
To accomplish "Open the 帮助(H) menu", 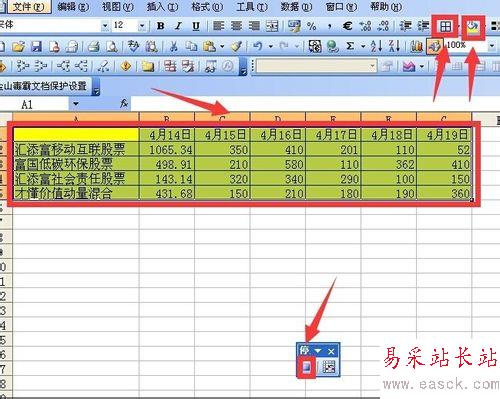I will (x=386, y=7).
